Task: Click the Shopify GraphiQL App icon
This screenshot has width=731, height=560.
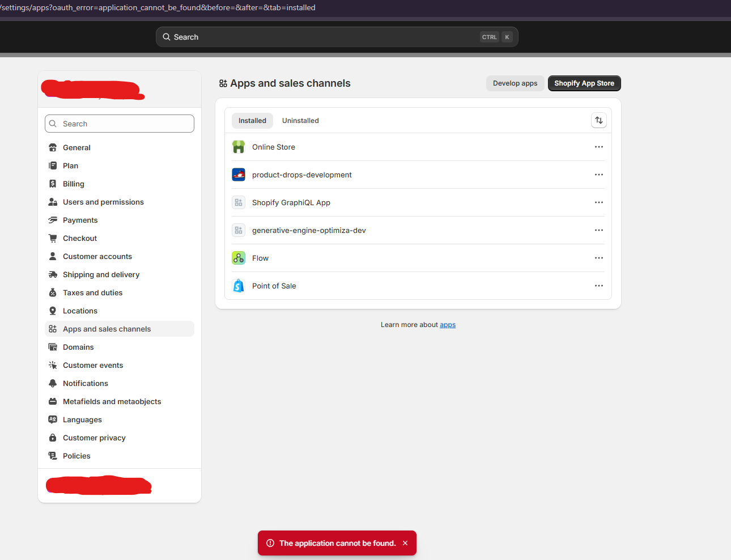Action: point(239,202)
